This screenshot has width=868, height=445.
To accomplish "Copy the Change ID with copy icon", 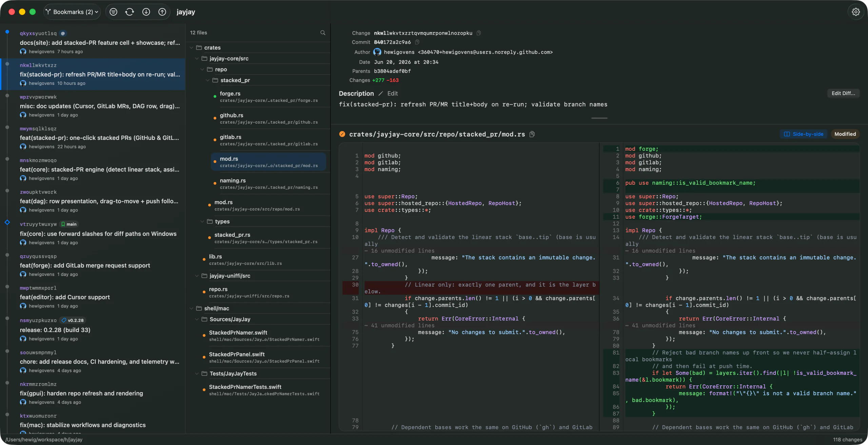I will [479, 33].
